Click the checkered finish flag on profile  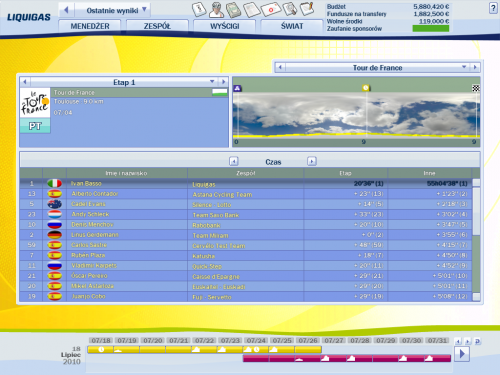click(x=476, y=88)
